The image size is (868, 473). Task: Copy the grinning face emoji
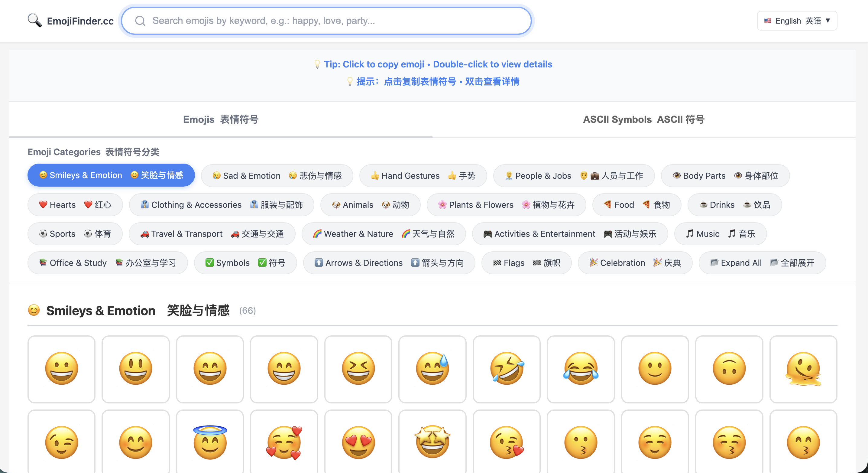click(x=61, y=369)
